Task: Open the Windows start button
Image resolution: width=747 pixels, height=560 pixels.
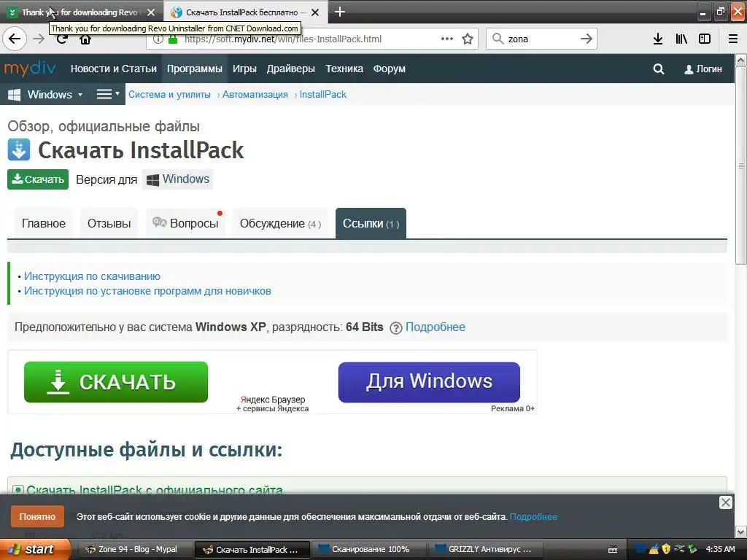Action: point(34,550)
